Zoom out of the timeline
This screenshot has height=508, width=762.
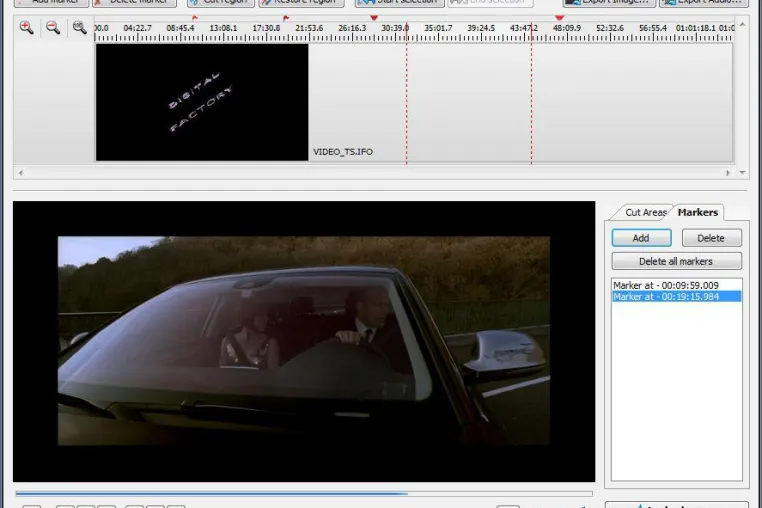[x=53, y=28]
